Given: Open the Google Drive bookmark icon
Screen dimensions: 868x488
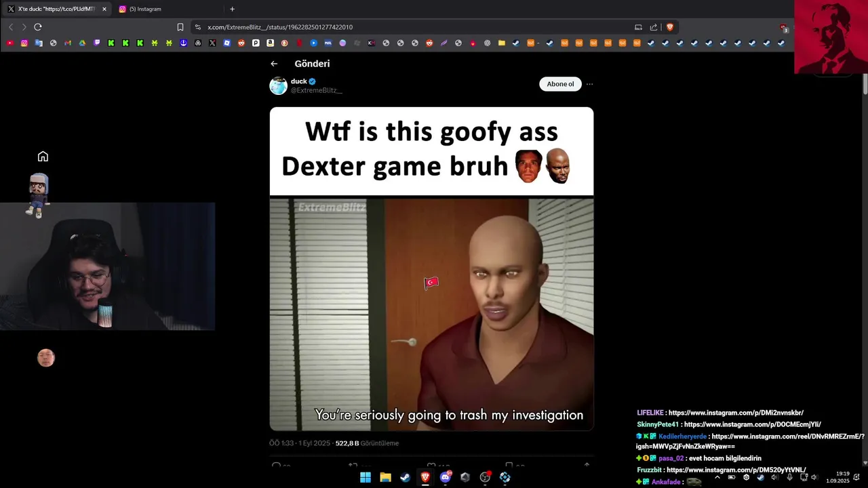Looking at the screenshot, I should [82, 43].
